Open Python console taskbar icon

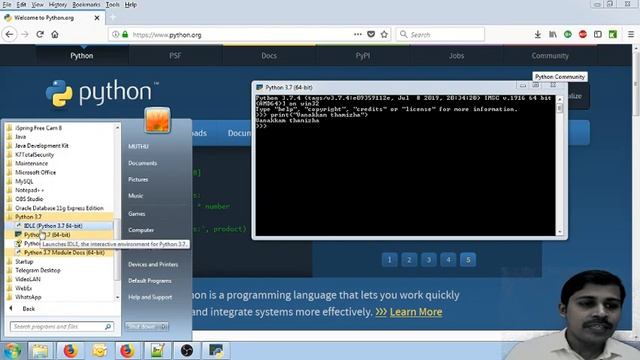pos(216,351)
